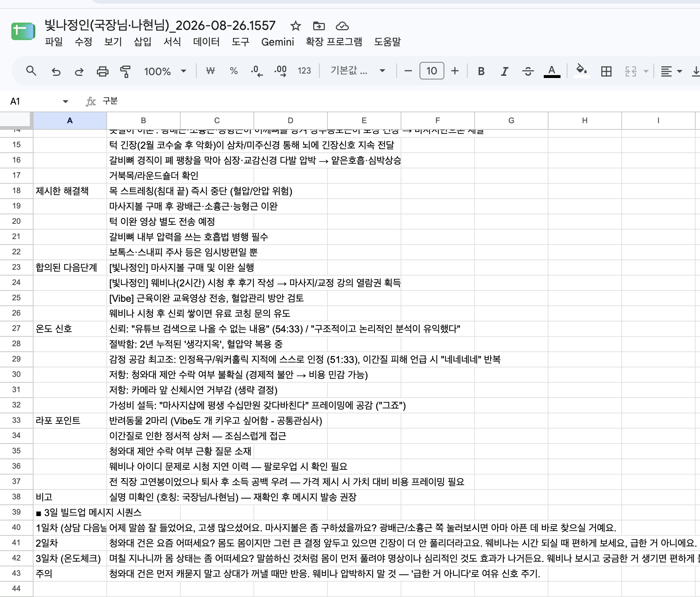The height and width of the screenshot is (597, 700).
Task: Select row 39 header
Action: 16,512
